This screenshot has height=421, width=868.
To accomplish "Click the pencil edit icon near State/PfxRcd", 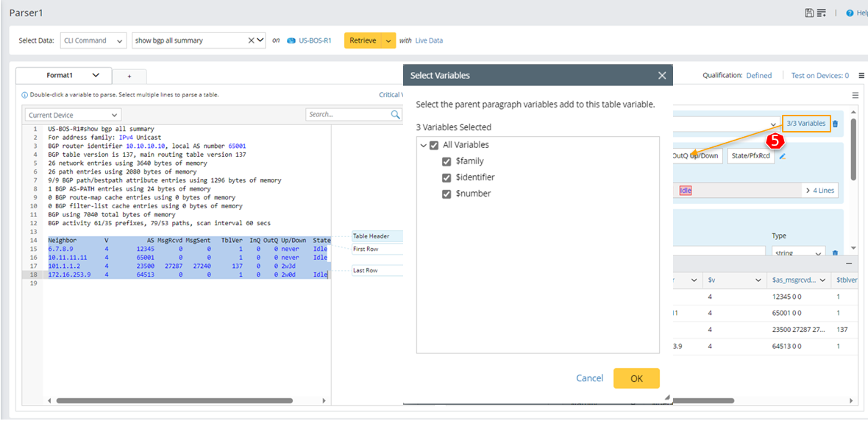I will pyautogui.click(x=783, y=156).
